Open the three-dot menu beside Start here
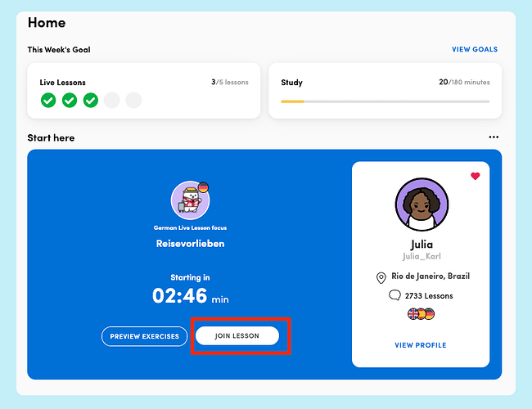 click(x=494, y=137)
